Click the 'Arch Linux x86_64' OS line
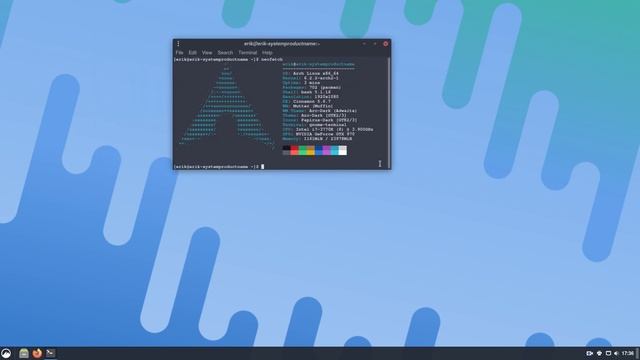This screenshot has width=640, height=360. coord(311,73)
